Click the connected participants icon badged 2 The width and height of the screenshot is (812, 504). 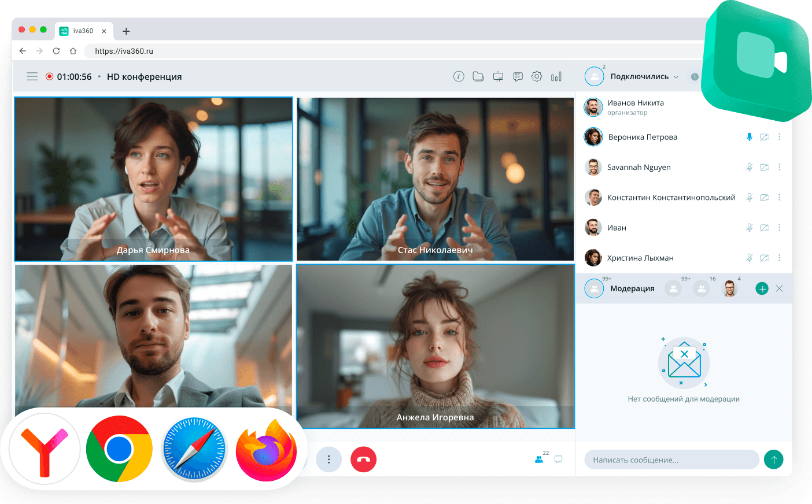pos(594,76)
